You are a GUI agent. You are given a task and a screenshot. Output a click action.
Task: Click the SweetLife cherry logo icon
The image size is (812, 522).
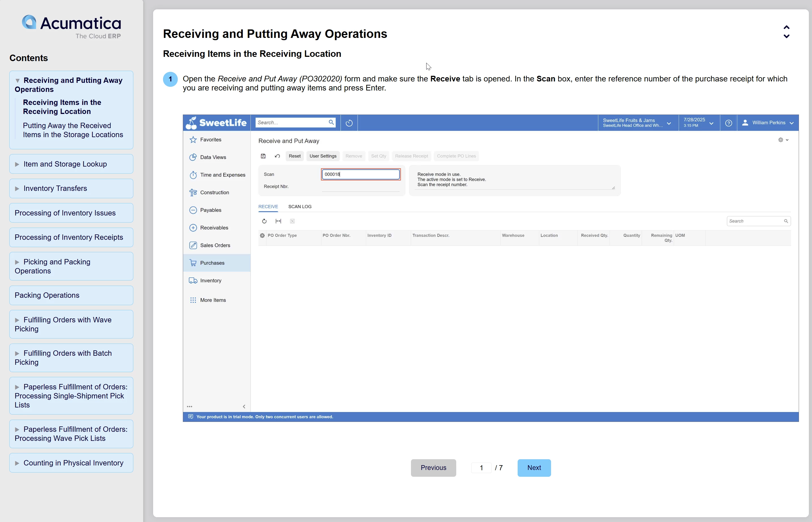pyautogui.click(x=192, y=123)
